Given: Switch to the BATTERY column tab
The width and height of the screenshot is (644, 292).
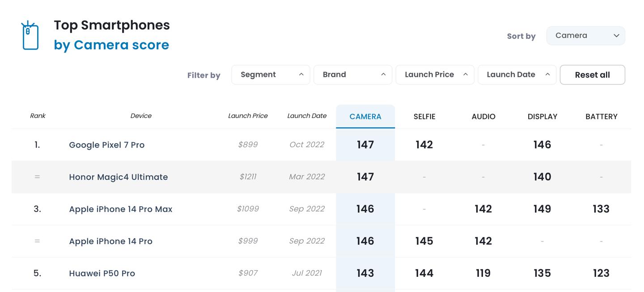Looking at the screenshot, I should click(x=601, y=117).
